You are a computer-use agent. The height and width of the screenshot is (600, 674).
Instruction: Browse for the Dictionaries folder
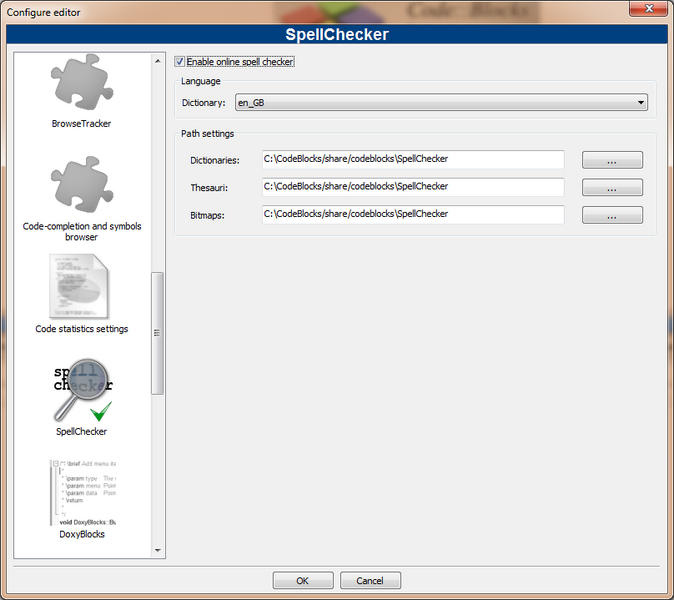point(612,160)
